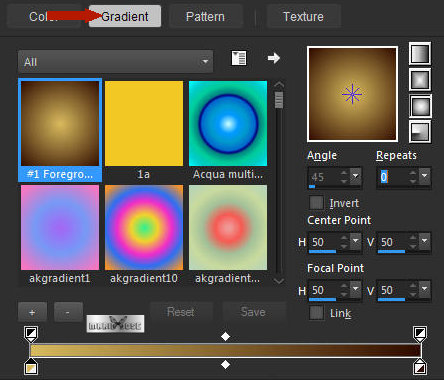444x380 pixels.
Task: Open the Angle value dropdown
Action: [355, 176]
